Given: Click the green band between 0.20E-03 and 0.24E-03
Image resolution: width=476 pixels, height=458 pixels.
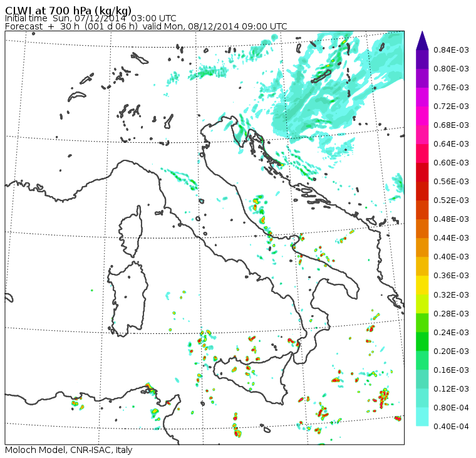Looking at the screenshot, I should point(422,341).
